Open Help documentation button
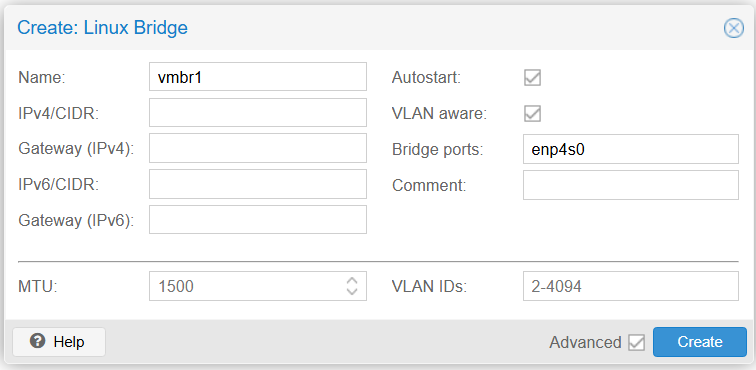 [59, 342]
